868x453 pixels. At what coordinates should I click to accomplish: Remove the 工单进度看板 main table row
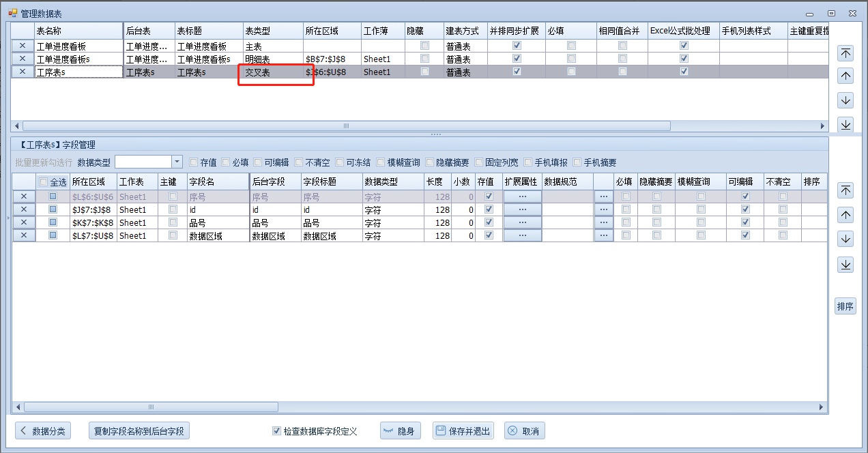[23, 46]
